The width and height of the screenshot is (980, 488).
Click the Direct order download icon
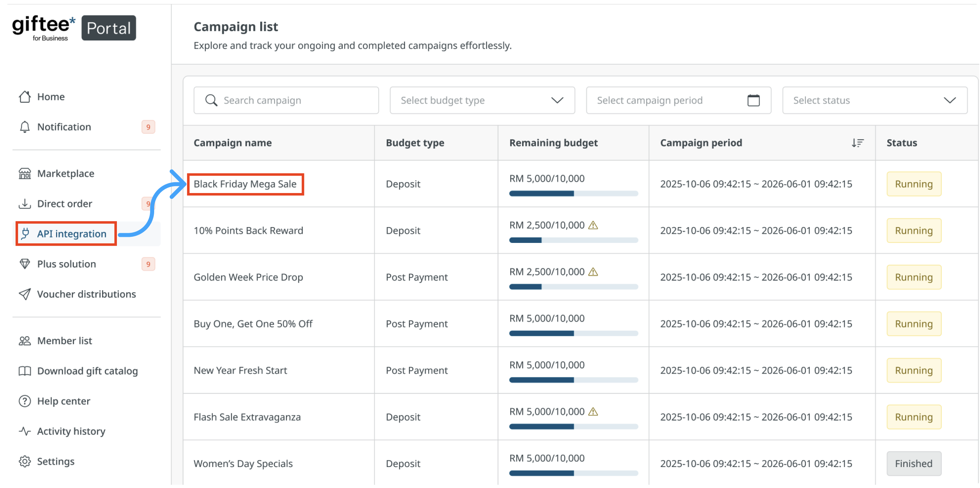click(25, 204)
